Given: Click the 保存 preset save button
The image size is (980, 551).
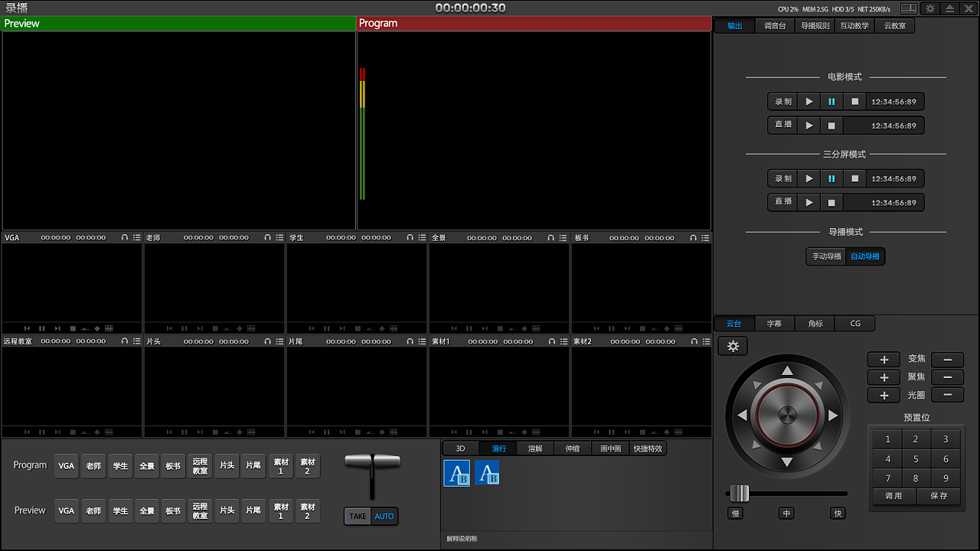Looking at the screenshot, I should pos(939,496).
